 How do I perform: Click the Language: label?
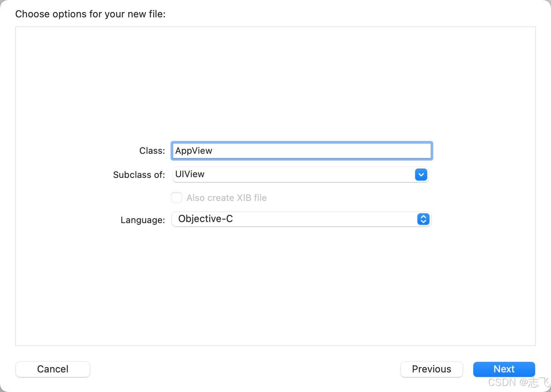coord(143,220)
